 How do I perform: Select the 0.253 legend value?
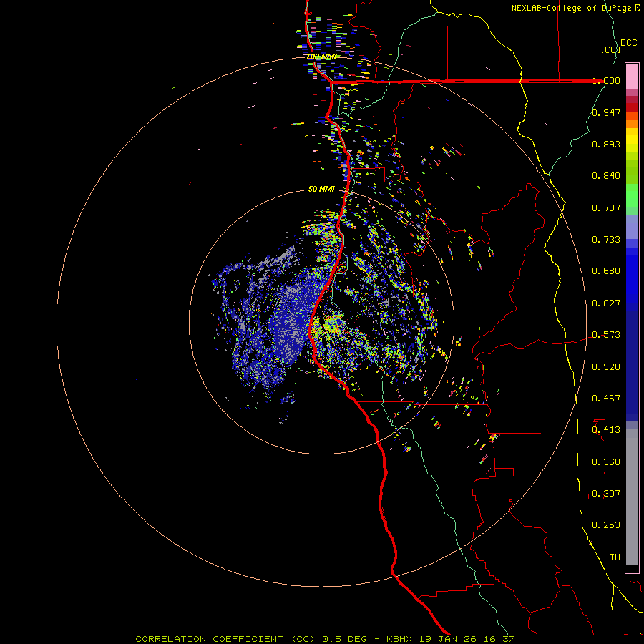click(606, 525)
